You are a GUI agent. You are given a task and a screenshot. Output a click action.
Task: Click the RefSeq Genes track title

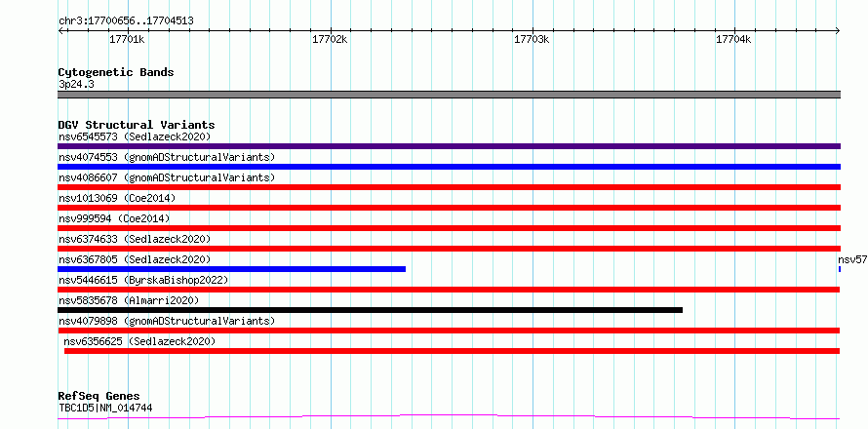99,397
